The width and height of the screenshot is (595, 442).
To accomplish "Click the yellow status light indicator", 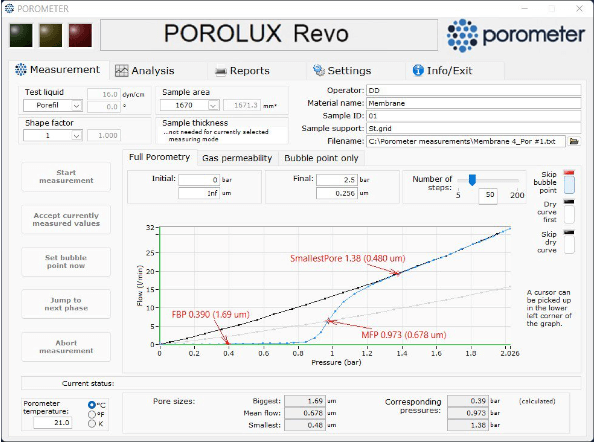I will 50,35.
